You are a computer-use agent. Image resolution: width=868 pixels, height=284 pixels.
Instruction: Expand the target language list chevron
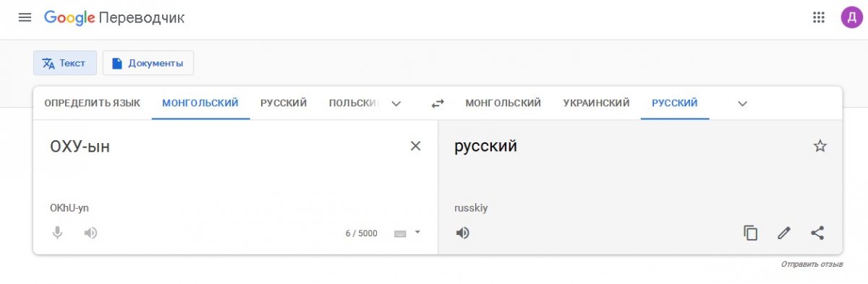click(742, 103)
